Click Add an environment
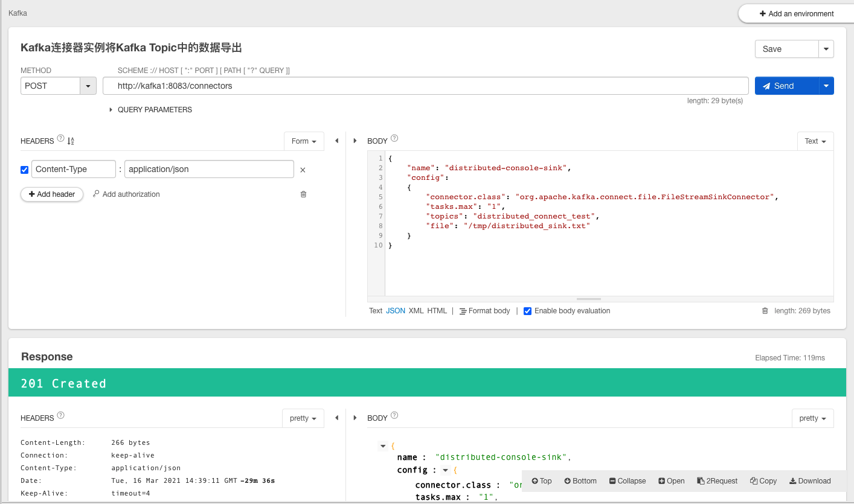Viewport: 854px width, 504px height. coord(797,13)
